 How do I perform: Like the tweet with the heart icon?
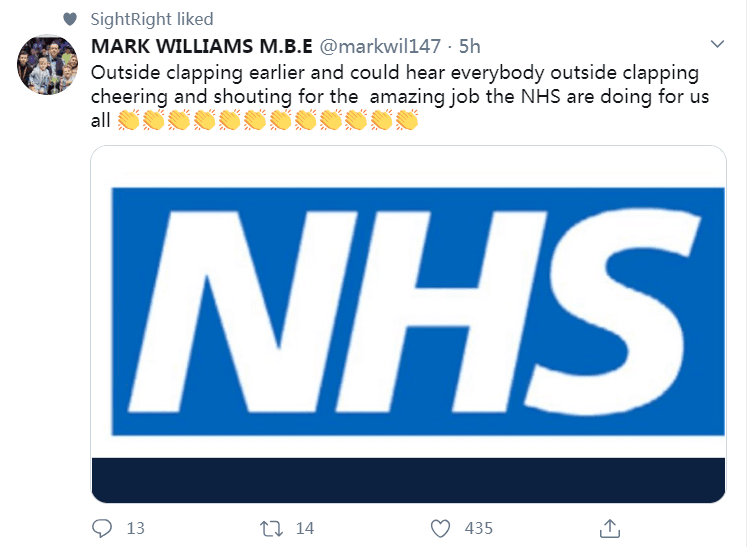pos(440,527)
